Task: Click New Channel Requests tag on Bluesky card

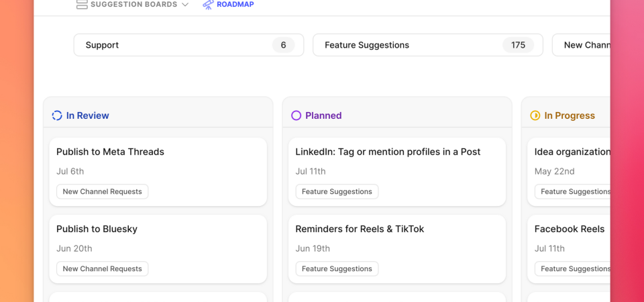Action: (x=102, y=268)
